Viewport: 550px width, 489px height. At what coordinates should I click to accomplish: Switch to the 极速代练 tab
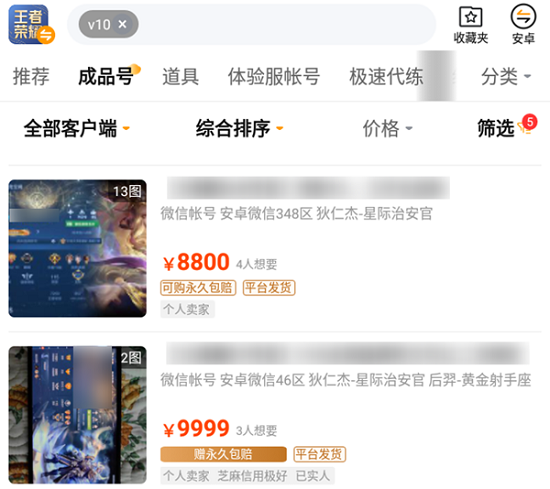(x=386, y=76)
